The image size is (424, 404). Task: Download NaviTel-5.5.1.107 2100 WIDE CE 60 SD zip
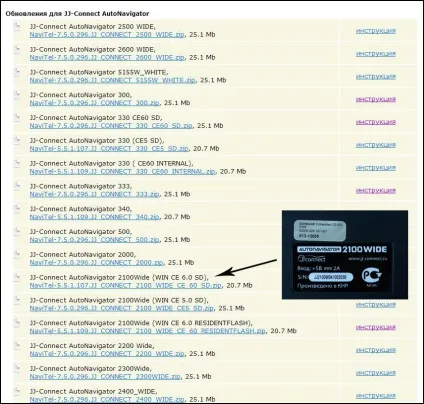click(x=126, y=286)
